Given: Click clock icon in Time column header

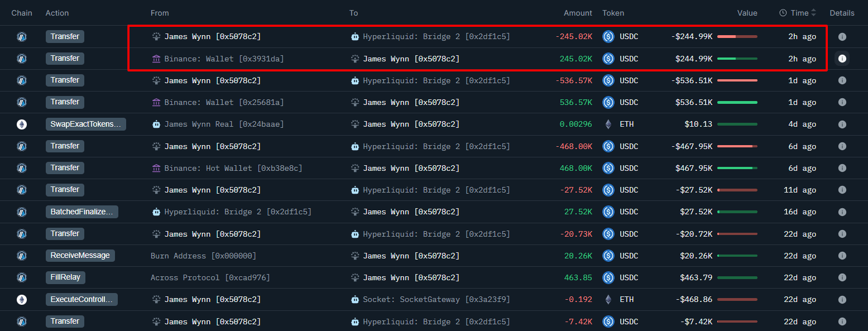Looking at the screenshot, I should pos(783,13).
